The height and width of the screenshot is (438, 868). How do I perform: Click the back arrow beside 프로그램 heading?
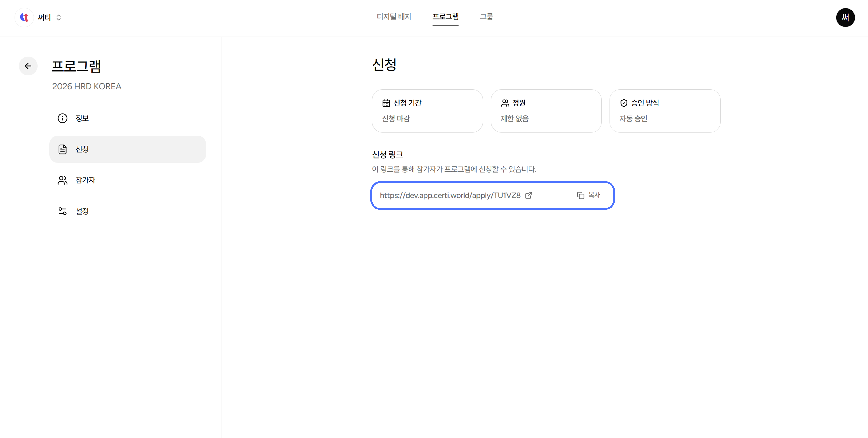pyautogui.click(x=28, y=66)
